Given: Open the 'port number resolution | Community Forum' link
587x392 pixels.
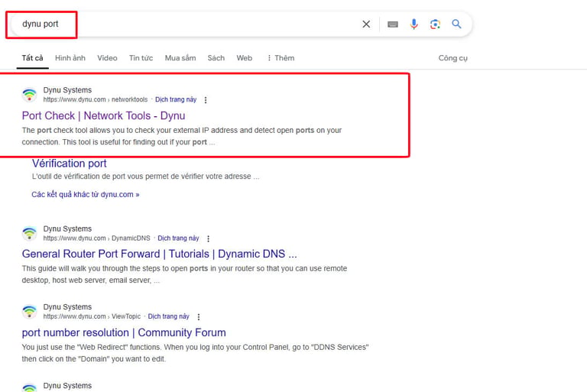Looking at the screenshot, I should click(x=124, y=332).
